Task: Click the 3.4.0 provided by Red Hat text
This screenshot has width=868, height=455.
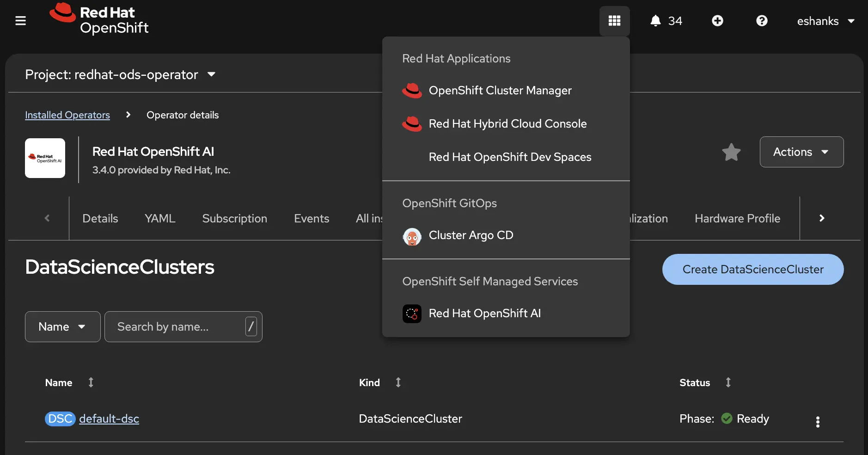Action: coord(161,170)
